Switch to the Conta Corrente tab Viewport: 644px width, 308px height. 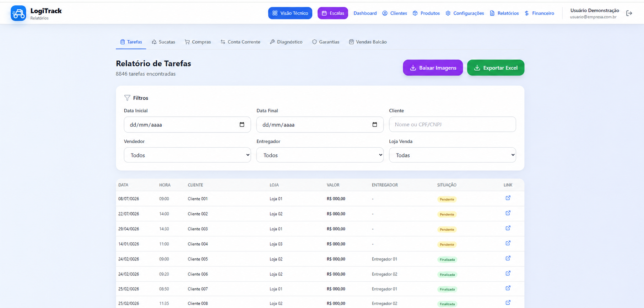pyautogui.click(x=240, y=42)
